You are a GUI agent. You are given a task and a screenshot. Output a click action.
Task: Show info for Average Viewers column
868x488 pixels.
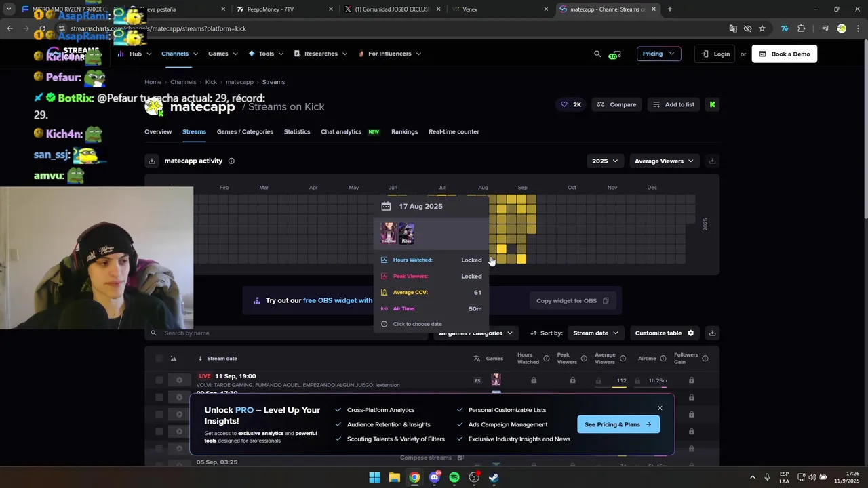click(x=623, y=358)
